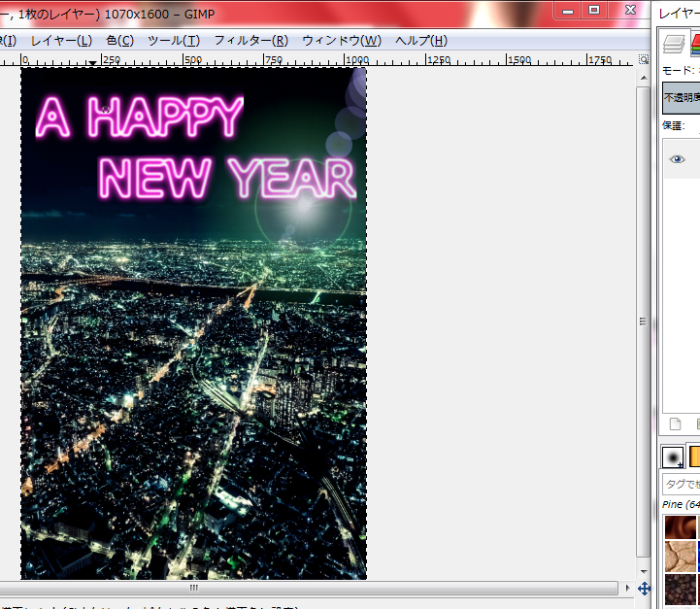Open the 色(C) menu
Image resolution: width=700 pixels, height=609 pixels.
tap(119, 41)
